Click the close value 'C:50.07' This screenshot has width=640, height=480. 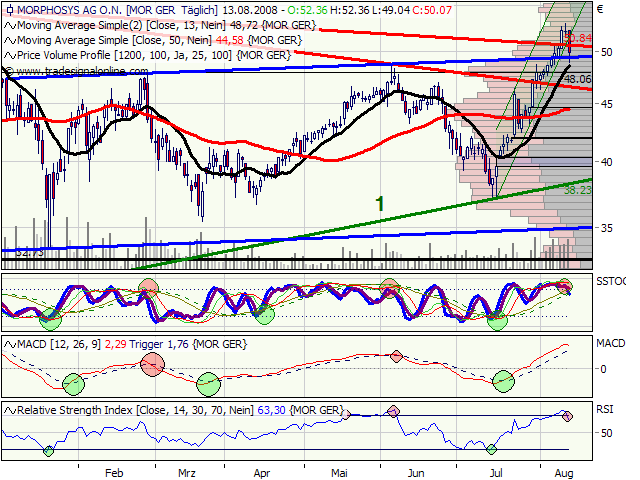(432, 10)
